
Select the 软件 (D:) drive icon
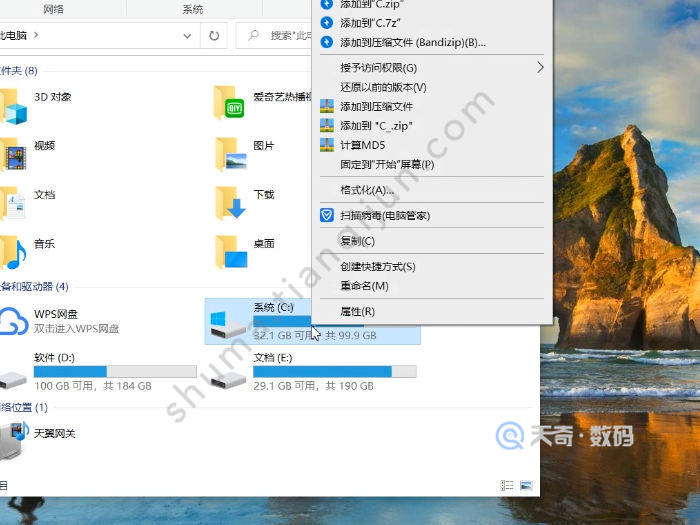point(13,379)
